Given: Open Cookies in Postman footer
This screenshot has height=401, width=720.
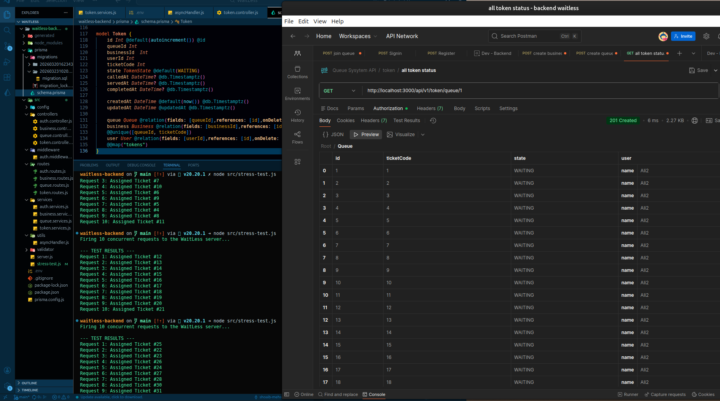Looking at the screenshot, I should 703,395.
